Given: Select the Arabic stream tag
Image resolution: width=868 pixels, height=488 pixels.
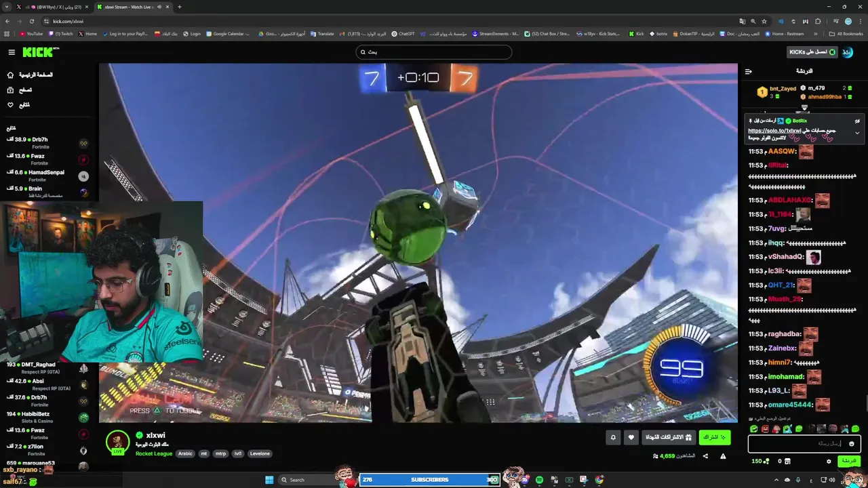Looking at the screenshot, I should coord(185,453).
